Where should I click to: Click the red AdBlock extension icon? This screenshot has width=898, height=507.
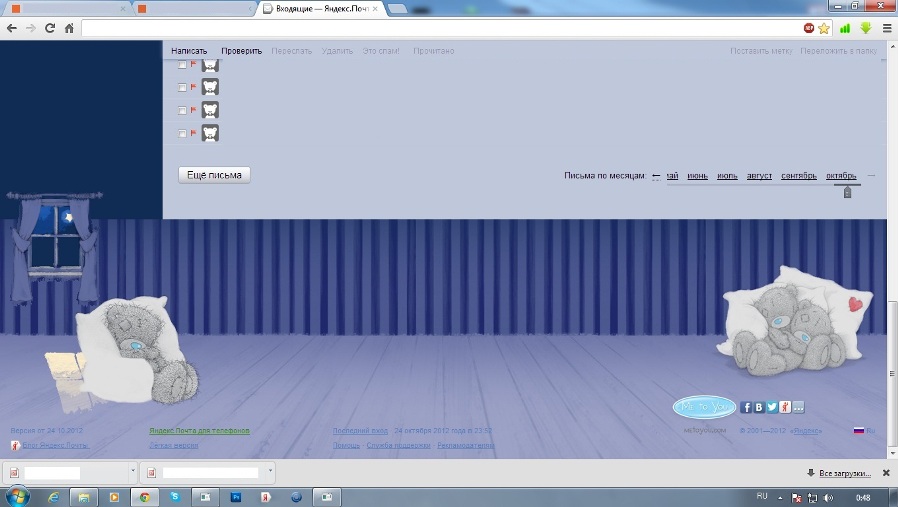[x=809, y=28]
